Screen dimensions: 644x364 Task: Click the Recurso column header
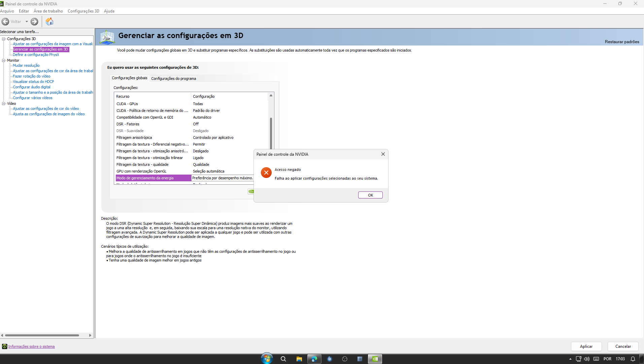pyautogui.click(x=153, y=96)
